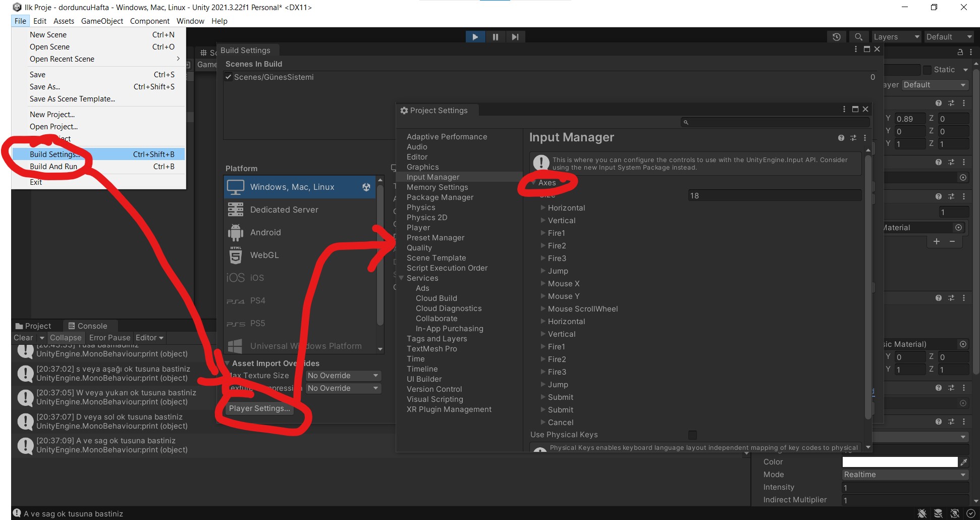Click the Step frame button
The image size is (980, 520).
515,37
